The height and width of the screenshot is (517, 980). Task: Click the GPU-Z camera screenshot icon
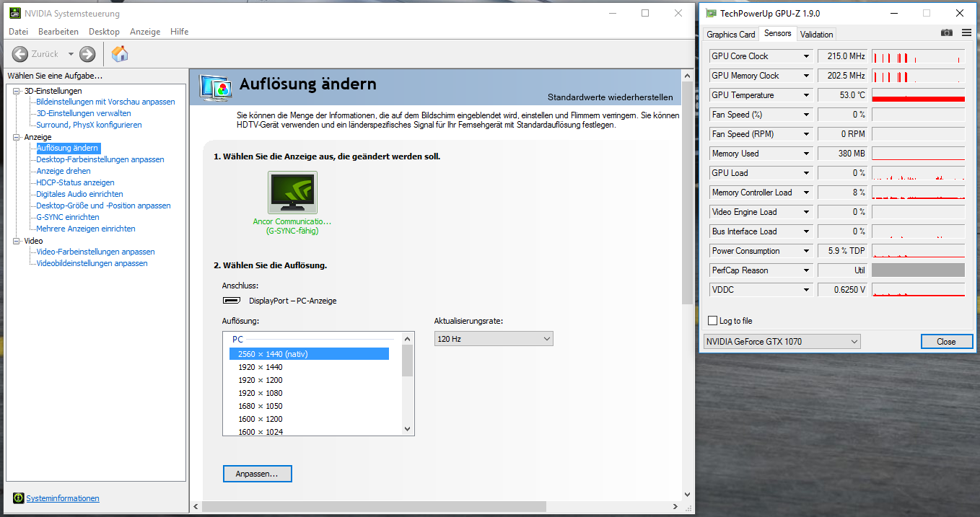click(947, 33)
